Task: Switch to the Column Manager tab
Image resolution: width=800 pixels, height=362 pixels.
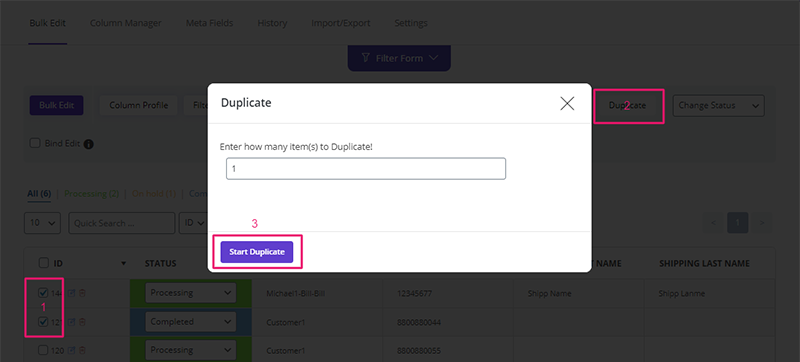Action: tap(126, 23)
